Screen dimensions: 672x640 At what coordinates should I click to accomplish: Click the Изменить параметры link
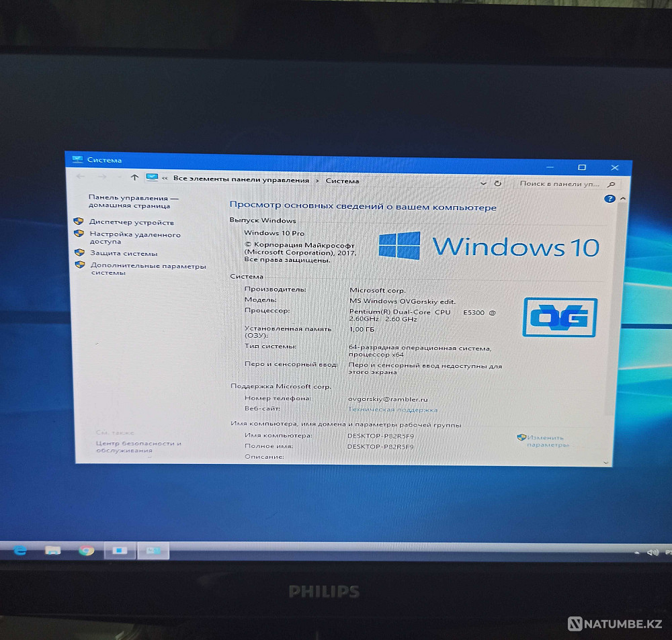coord(546,437)
